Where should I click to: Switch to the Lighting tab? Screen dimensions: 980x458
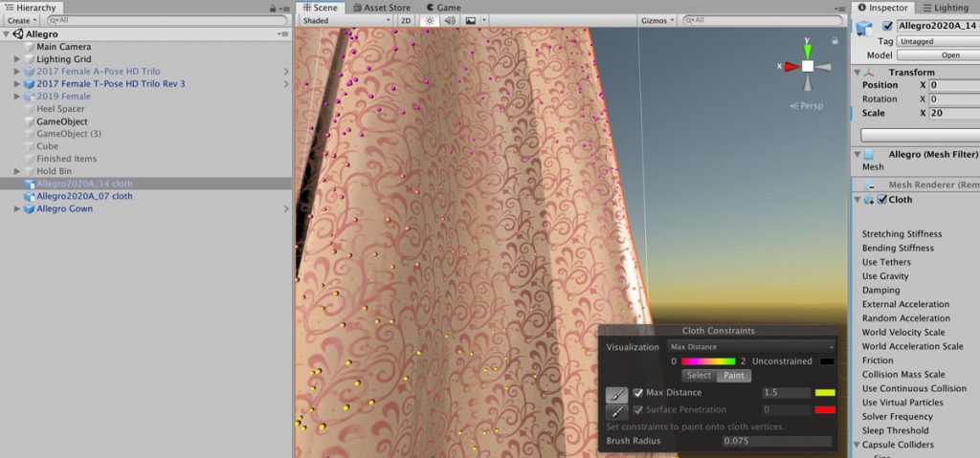click(x=945, y=8)
